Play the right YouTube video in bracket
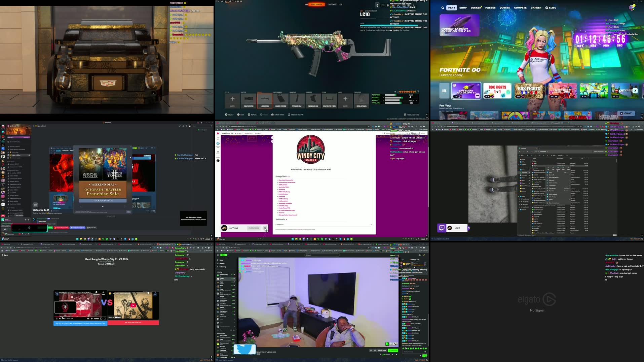Image resolution: width=644 pixels, height=362 pixels. coord(133,305)
